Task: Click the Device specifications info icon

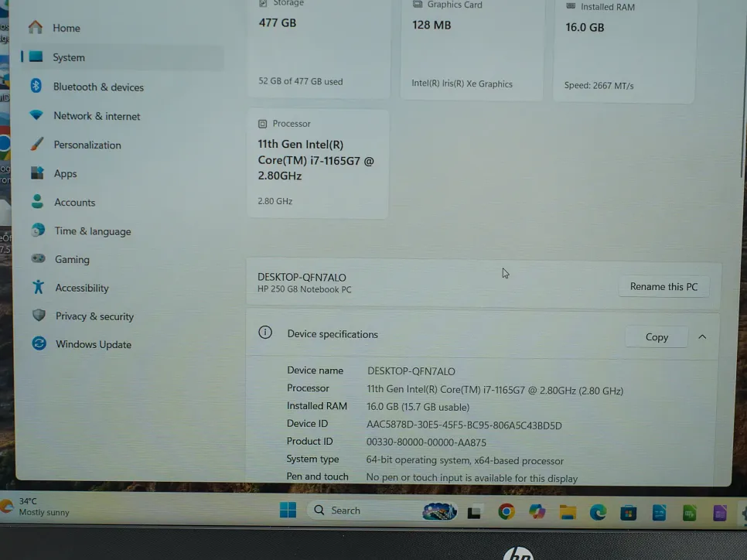Action: 265,332
